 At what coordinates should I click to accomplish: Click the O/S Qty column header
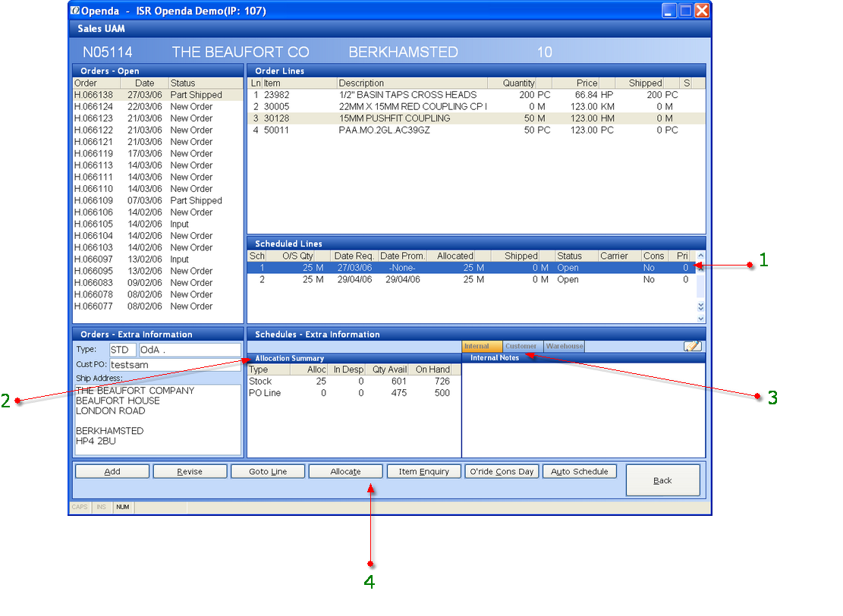tap(291, 256)
